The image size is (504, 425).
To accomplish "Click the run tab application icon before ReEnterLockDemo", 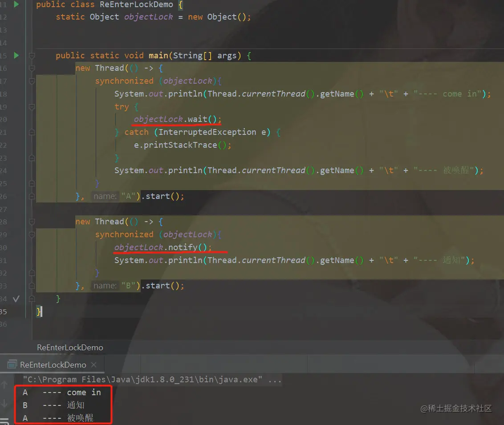I will click(x=12, y=364).
